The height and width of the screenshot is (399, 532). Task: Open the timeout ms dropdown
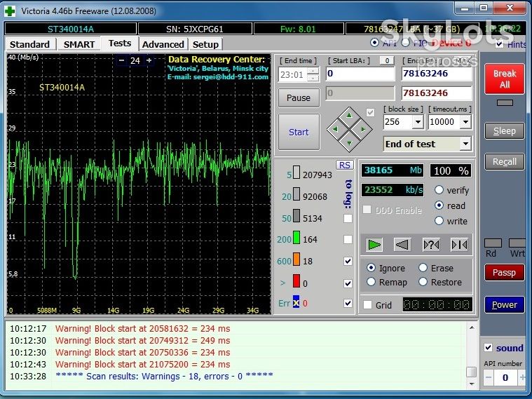(x=465, y=122)
